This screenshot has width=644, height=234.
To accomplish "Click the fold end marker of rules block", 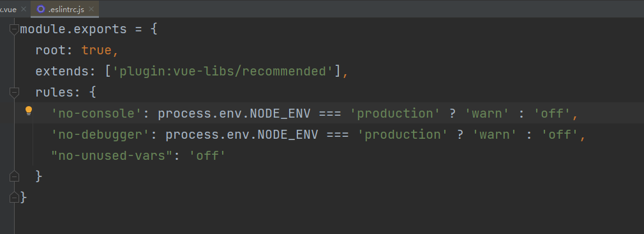I will coord(15,176).
